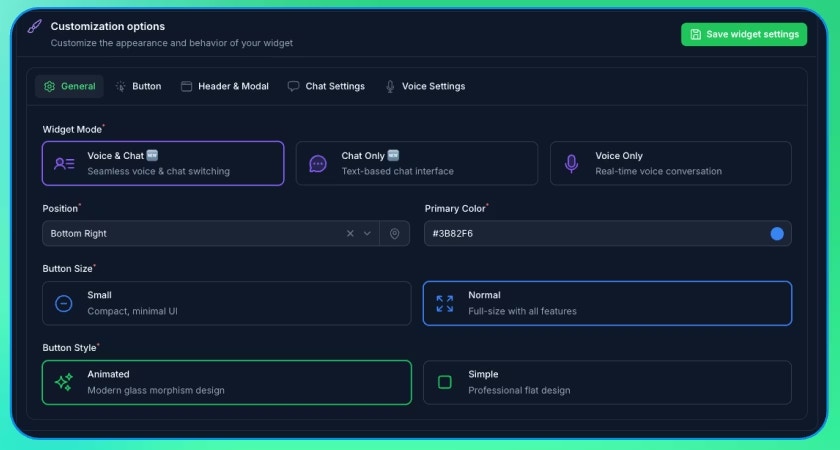
Task: Click the Chat Settings speech bubble icon
Action: click(293, 86)
